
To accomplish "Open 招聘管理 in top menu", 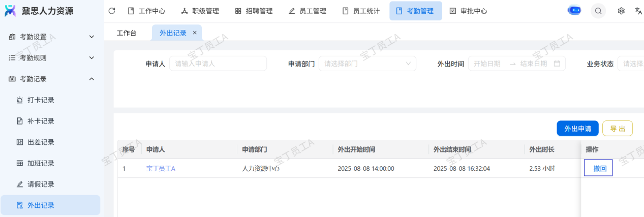I will click(x=254, y=11).
